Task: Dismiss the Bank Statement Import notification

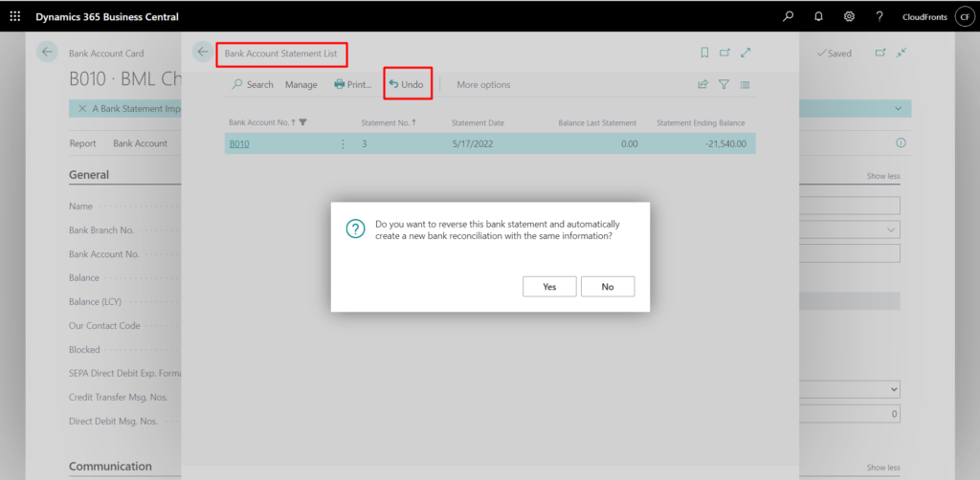Action: pos(82,108)
